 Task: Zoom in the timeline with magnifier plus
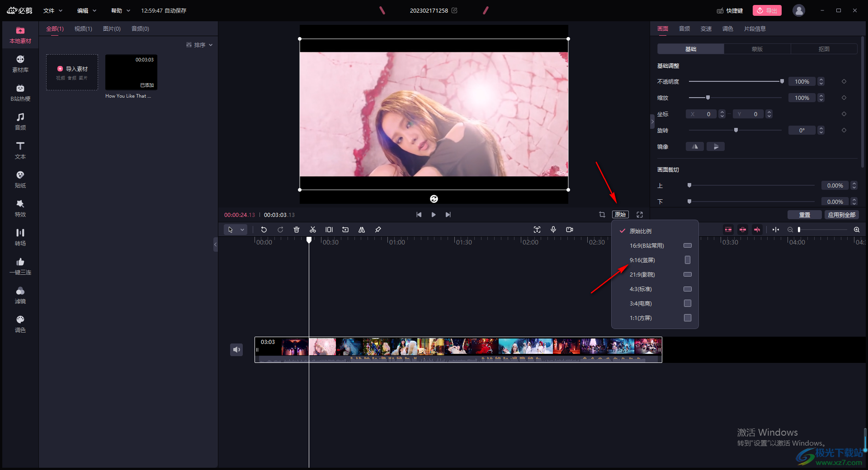[857, 230]
